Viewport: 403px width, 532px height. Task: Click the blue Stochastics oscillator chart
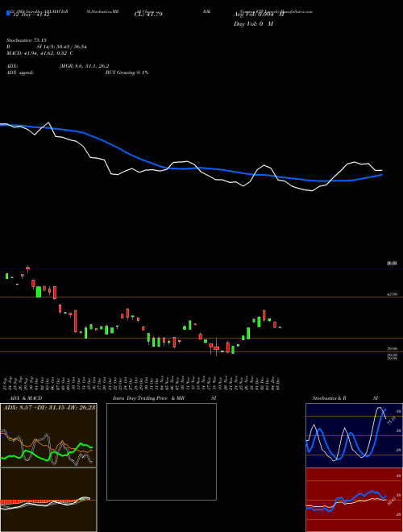click(x=354, y=435)
